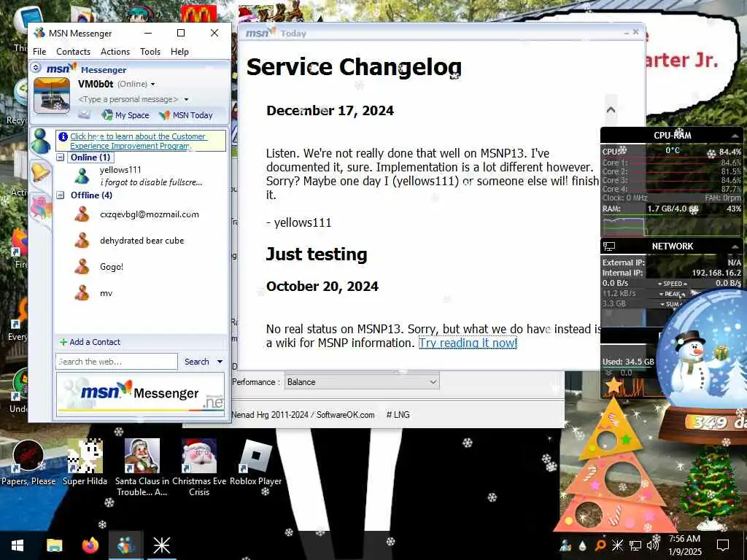Click Add a Contact

pyautogui.click(x=90, y=342)
